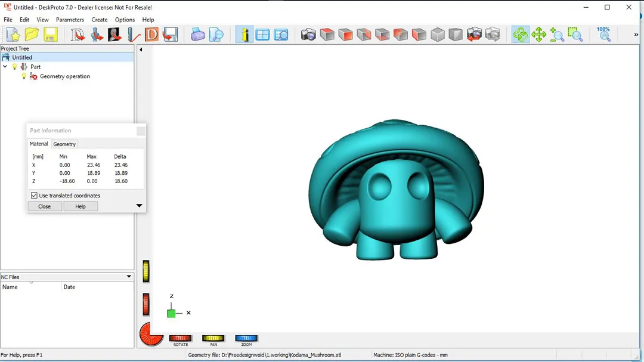Image resolution: width=644 pixels, height=362 pixels.
Task: Print using the printer toolbar icon
Action: [x=197, y=35]
